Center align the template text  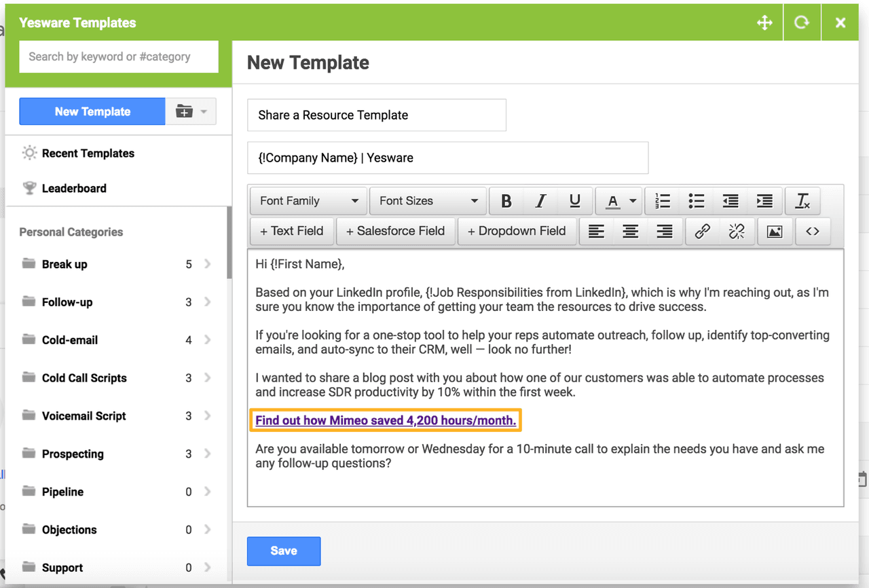pos(631,232)
